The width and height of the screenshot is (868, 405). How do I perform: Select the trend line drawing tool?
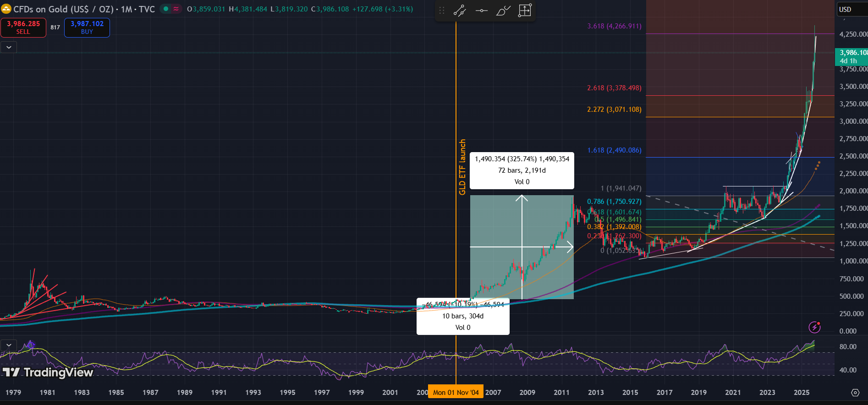460,11
